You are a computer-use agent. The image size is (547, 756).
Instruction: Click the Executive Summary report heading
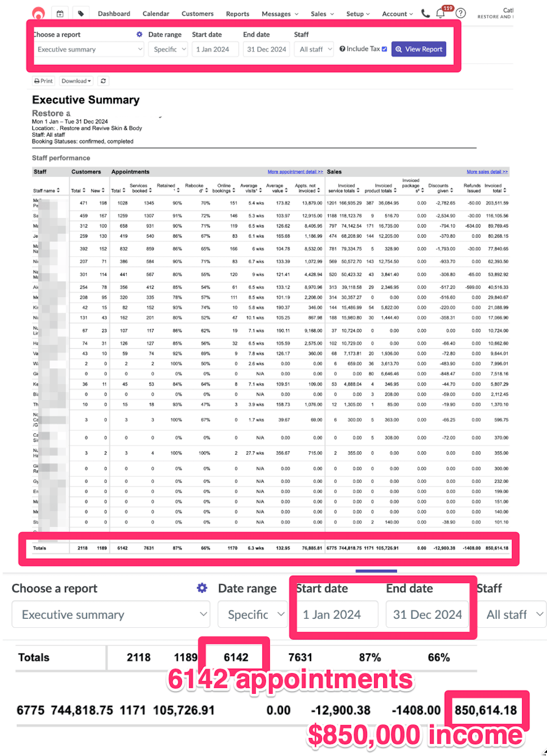pyautogui.click(x=86, y=100)
